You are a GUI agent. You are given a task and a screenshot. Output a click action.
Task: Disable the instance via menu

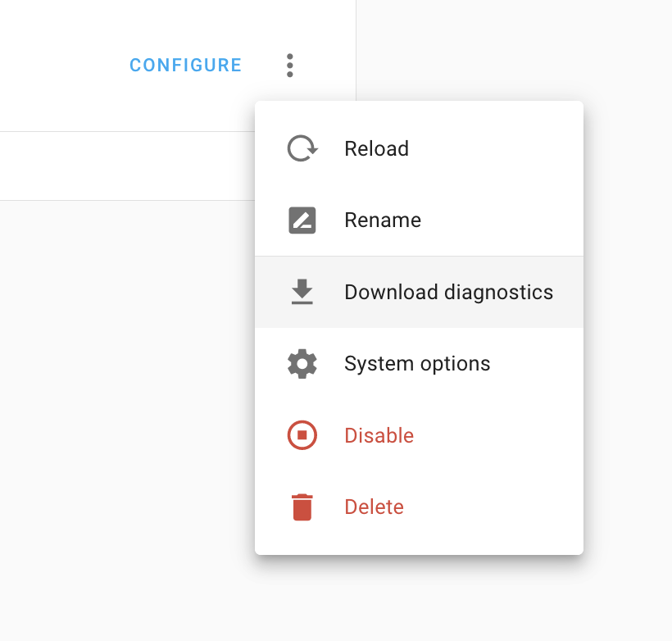(379, 435)
